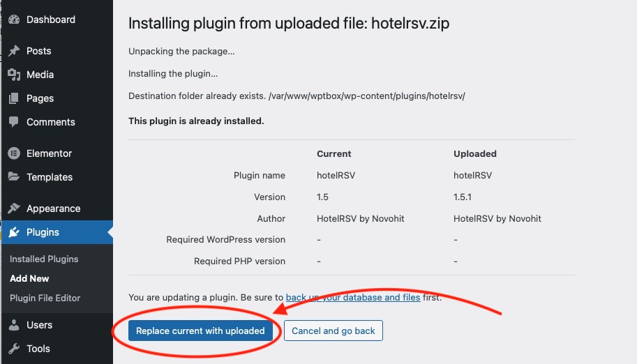Screen dimensions: 637x364
Task: Click the Plugins plug icon
Action: click(14, 232)
